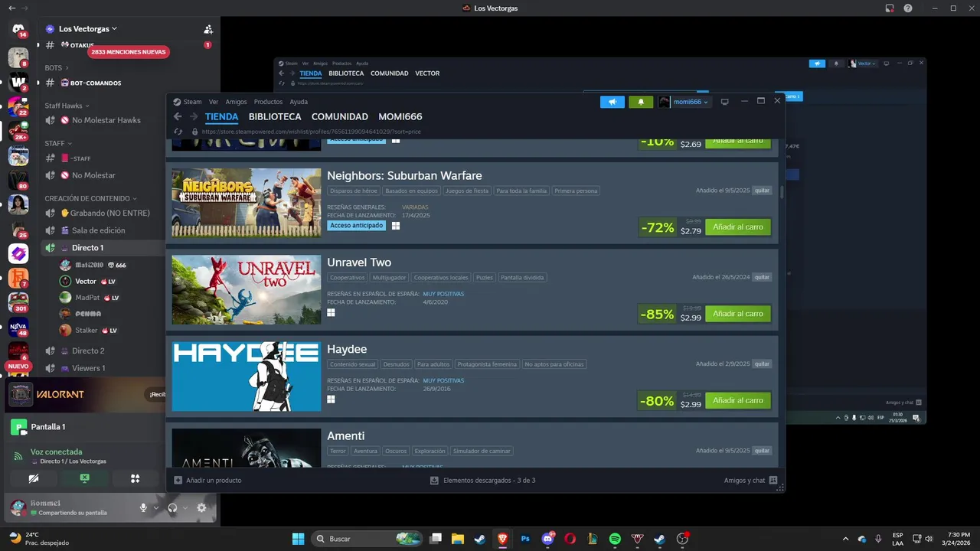
Task: Collapse the STAFF category
Action: tap(58, 143)
